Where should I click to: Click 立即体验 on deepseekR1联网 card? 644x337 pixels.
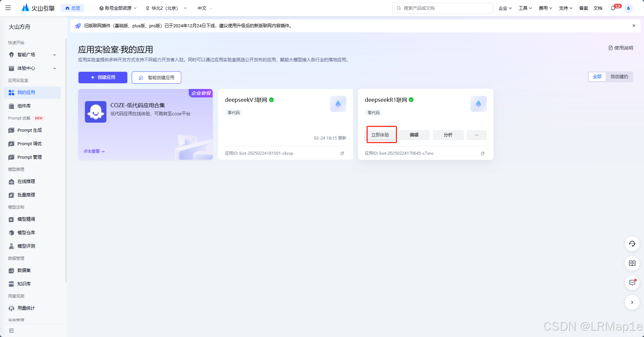(380, 135)
